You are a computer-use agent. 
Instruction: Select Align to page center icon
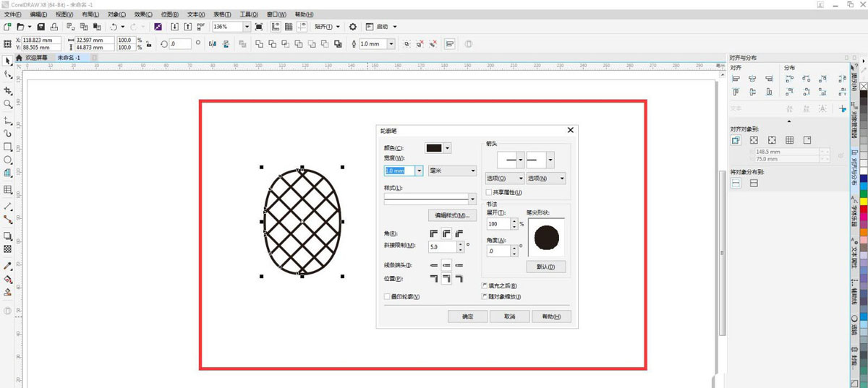pos(772,140)
